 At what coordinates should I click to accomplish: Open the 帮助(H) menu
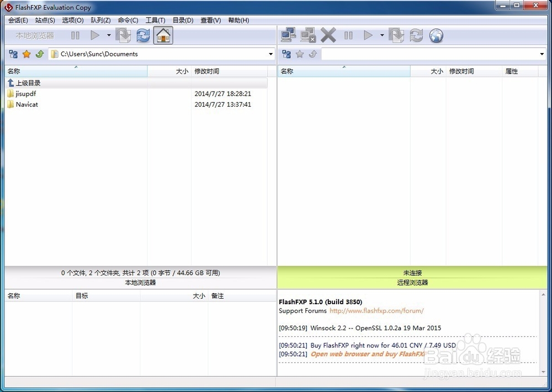click(238, 20)
